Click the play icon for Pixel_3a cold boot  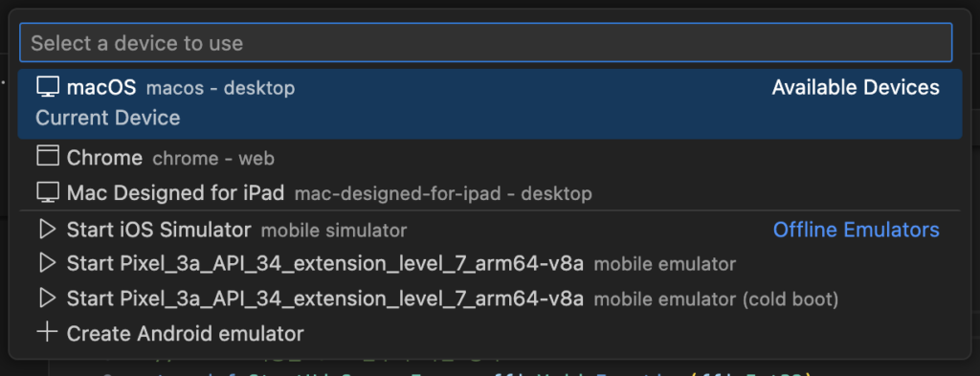click(x=48, y=299)
